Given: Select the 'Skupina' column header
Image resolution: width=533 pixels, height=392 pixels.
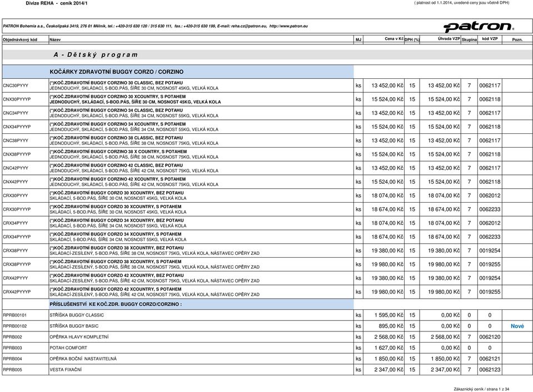Looking at the screenshot, I should (x=469, y=40).
